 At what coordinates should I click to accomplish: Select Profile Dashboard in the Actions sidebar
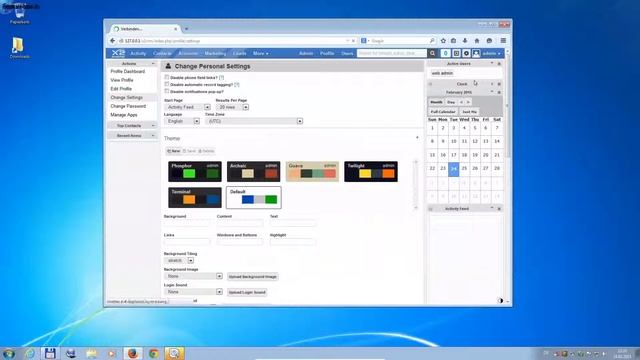click(x=127, y=71)
